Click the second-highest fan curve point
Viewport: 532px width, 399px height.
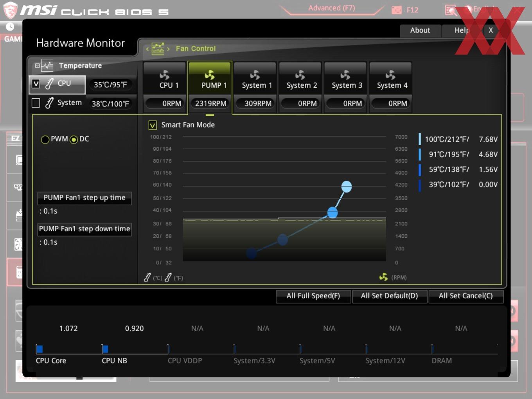(332, 212)
